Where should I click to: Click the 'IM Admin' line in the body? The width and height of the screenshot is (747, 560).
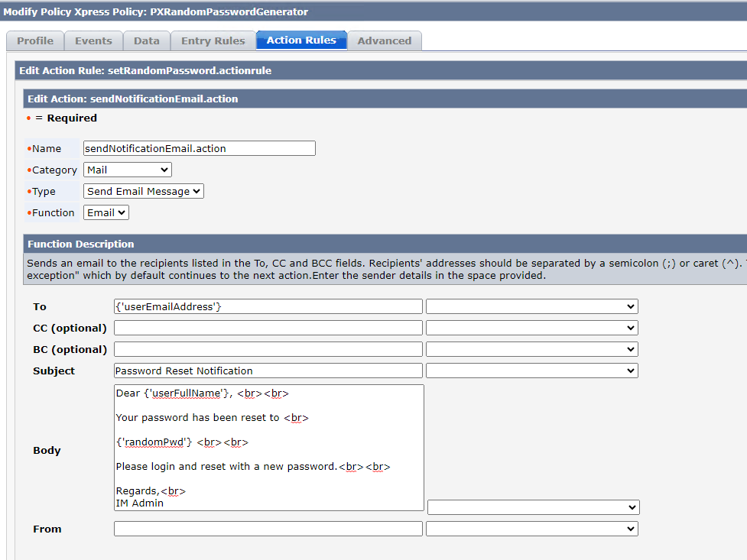point(140,503)
